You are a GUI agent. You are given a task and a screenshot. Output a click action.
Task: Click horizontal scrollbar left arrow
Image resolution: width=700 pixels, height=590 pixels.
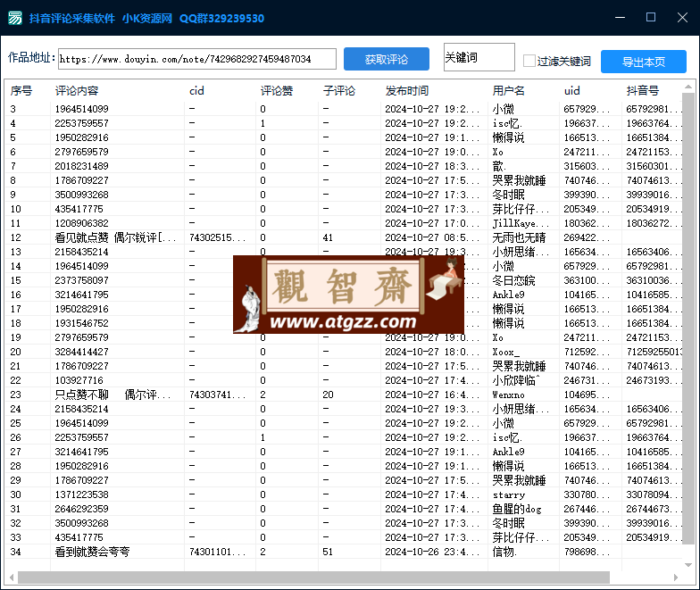pyautogui.click(x=11, y=578)
